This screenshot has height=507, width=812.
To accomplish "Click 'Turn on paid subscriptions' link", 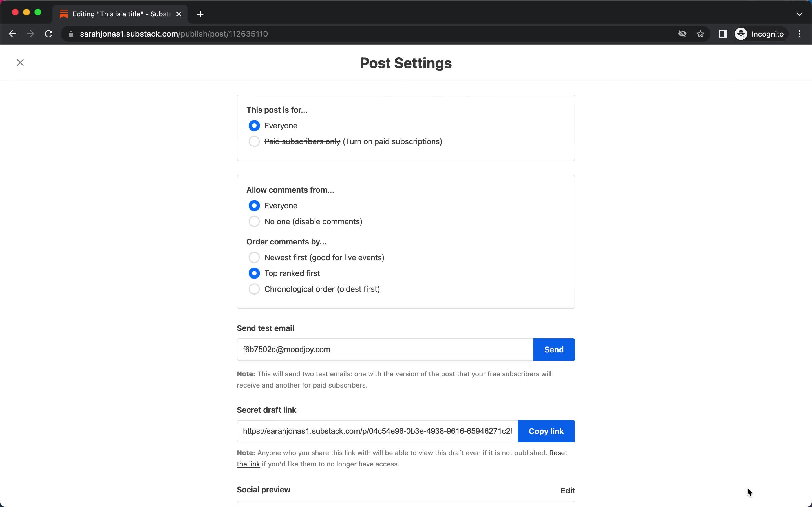I will point(392,141).
